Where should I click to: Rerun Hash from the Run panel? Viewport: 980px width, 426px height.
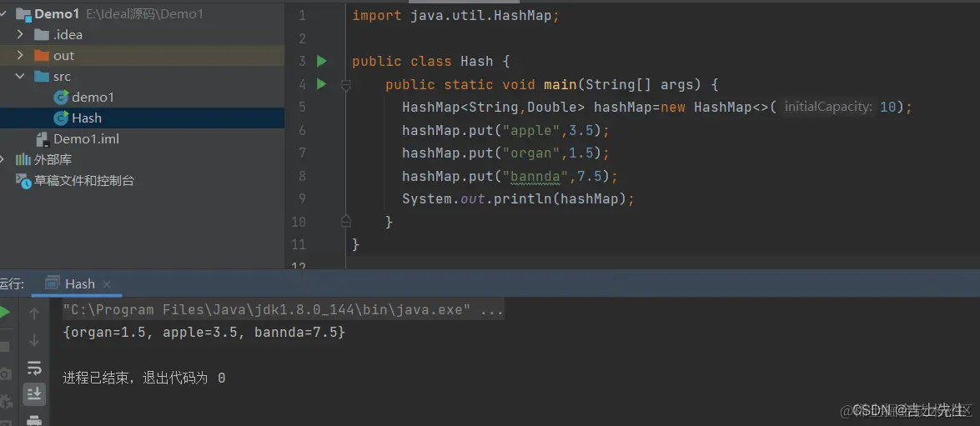pyautogui.click(x=3, y=313)
